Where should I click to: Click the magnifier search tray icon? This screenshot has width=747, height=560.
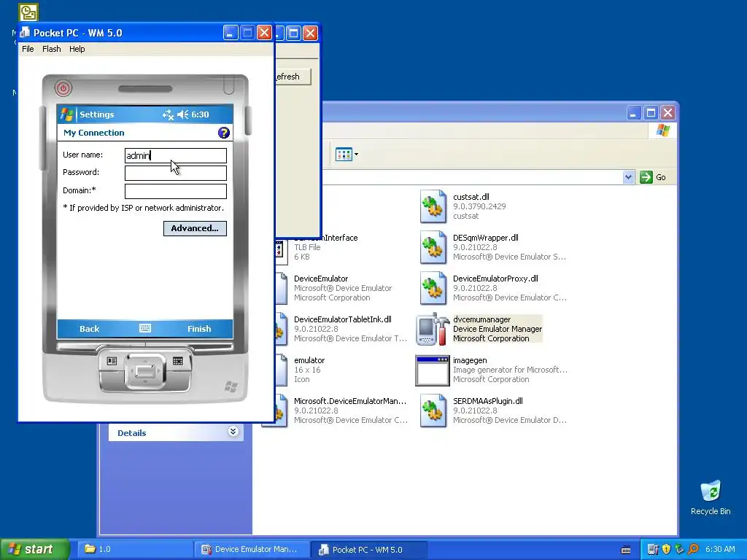(693, 549)
